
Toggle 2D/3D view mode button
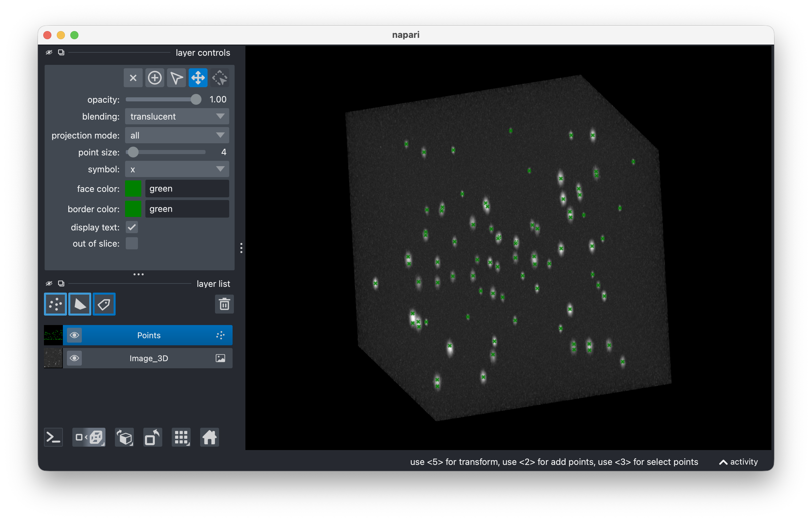pyautogui.click(x=89, y=438)
